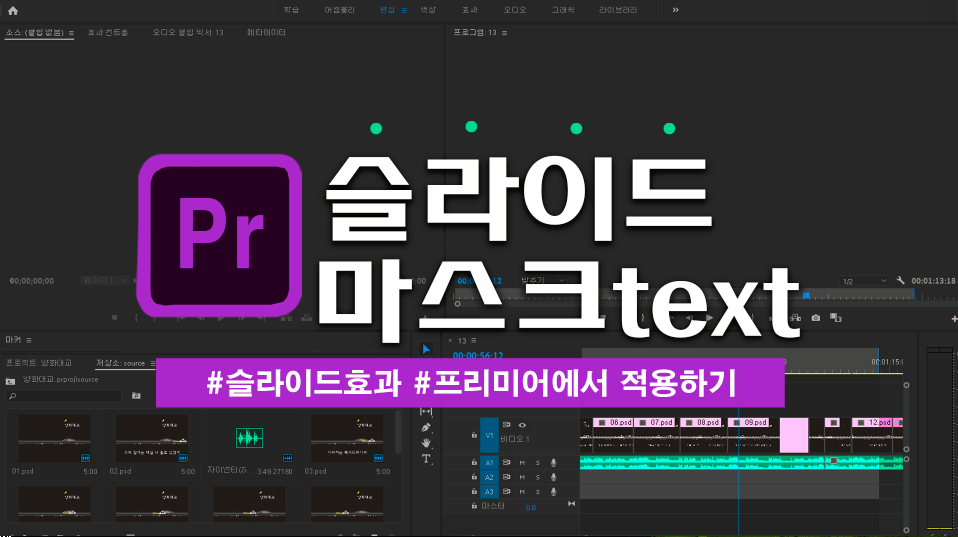
Task: Select the 08.psd clip on V1
Action: pos(703,436)
